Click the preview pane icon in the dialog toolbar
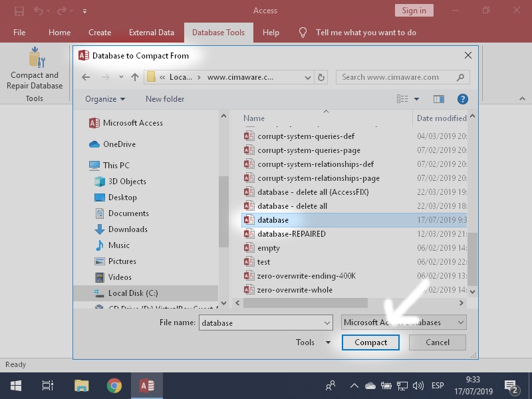The image size is (532, 399). (x=438, y=98)
